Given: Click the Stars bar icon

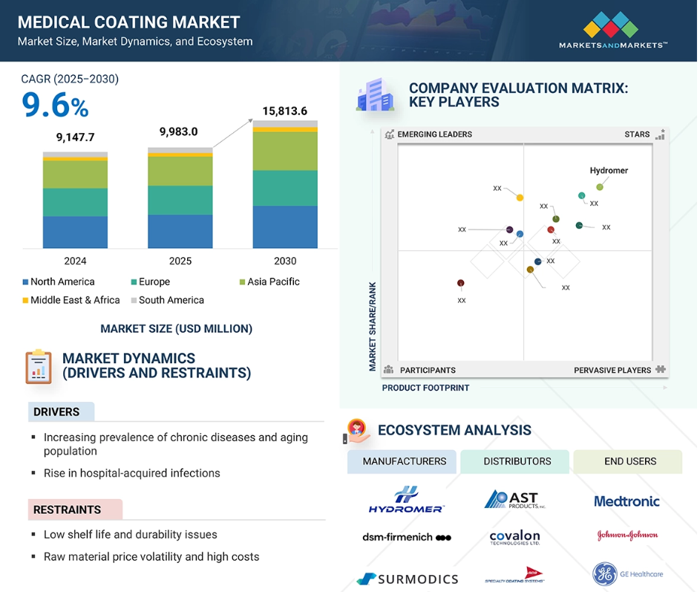Looking at the screenshot, I should pyautogui.click(x=660, y=134).
